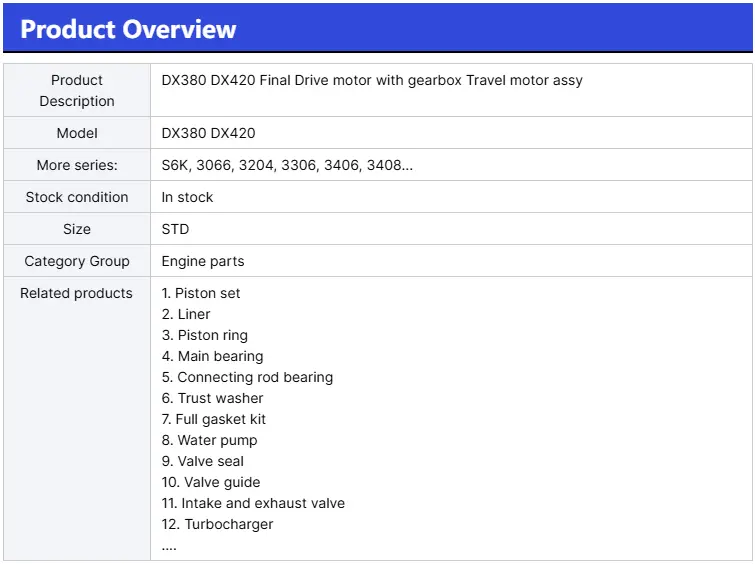Viewport: 755px width, 564px height.
Task: Select the Stock condition label
Action: click(x=77, y=197)
